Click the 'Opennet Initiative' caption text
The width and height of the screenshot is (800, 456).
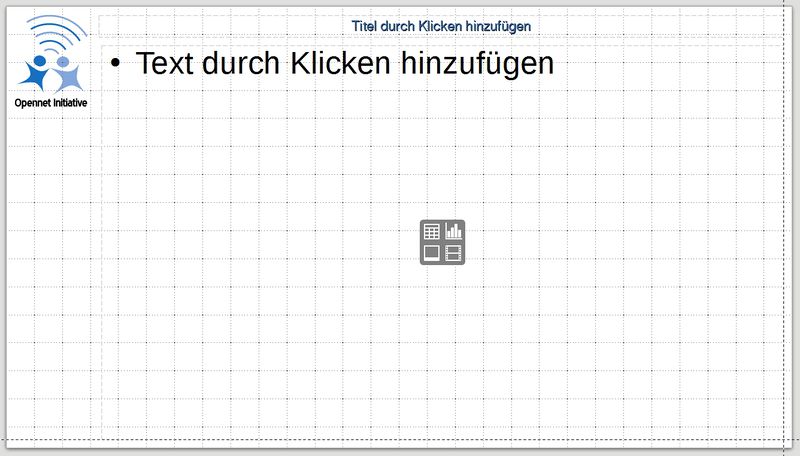(x=51, y=103)
